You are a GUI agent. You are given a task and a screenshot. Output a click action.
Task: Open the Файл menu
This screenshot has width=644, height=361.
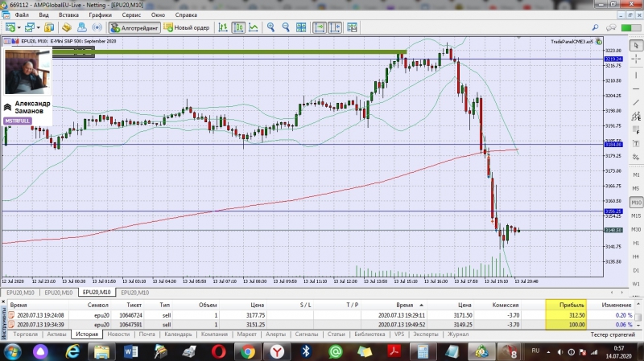tap(22, 14)
